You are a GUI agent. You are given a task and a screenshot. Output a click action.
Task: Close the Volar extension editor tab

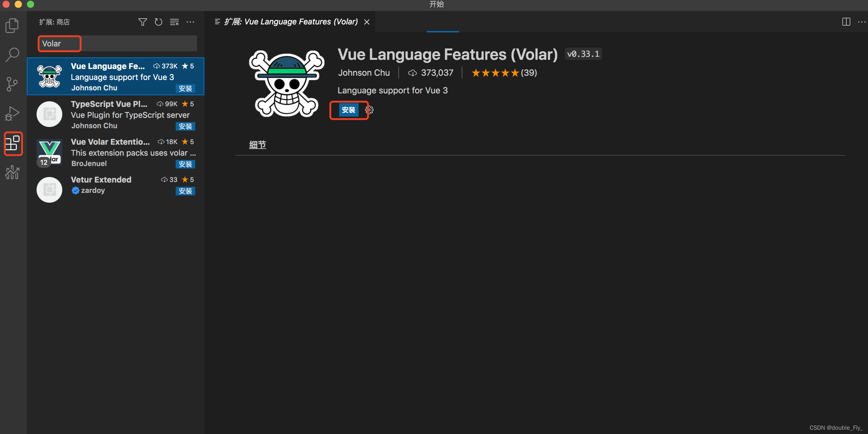point(367,22)
